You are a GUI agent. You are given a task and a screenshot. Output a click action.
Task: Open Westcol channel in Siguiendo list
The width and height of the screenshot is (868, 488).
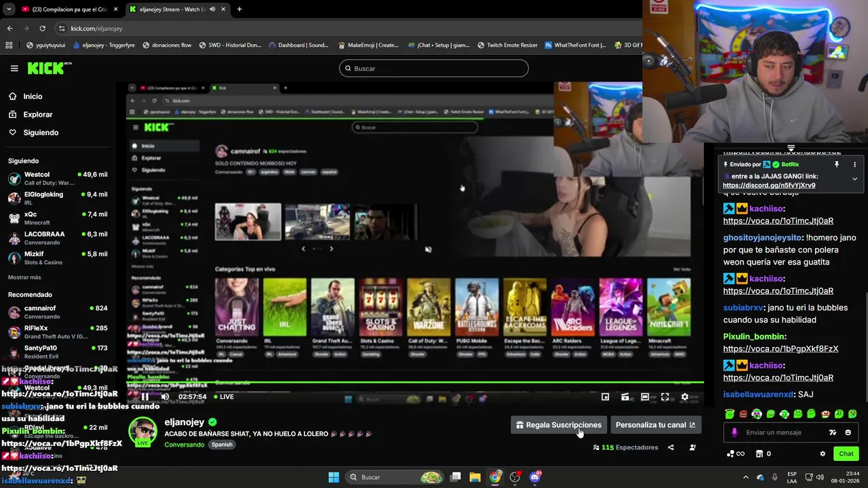[58, 178]
